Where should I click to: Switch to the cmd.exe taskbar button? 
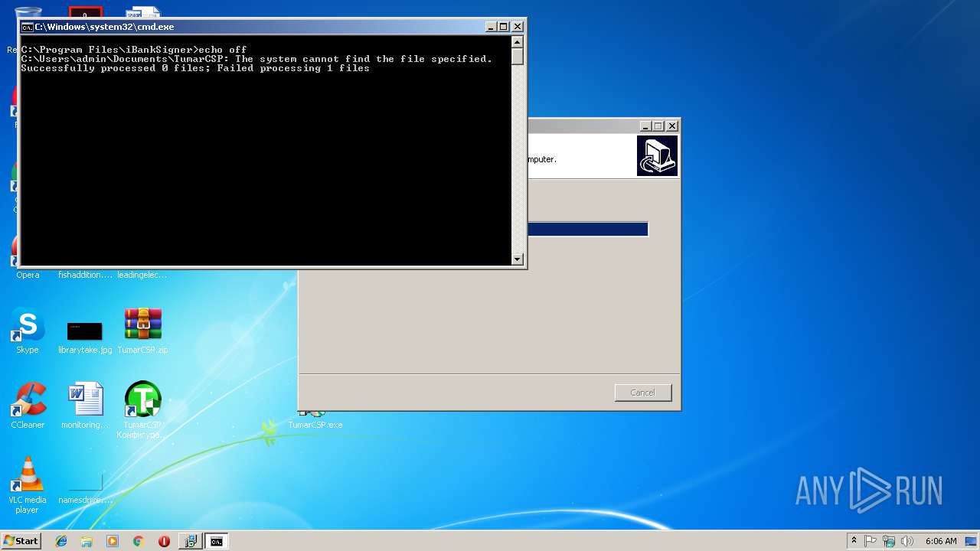coord(217,541)
